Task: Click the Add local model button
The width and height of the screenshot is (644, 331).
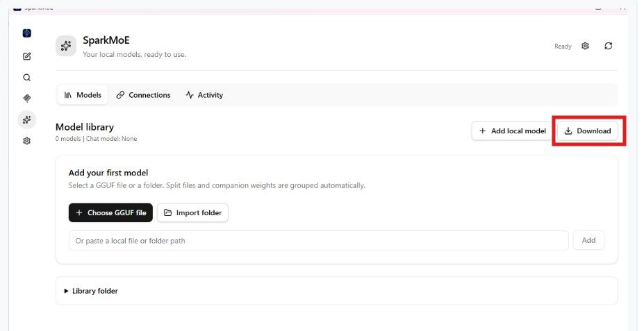Action: 512,131
